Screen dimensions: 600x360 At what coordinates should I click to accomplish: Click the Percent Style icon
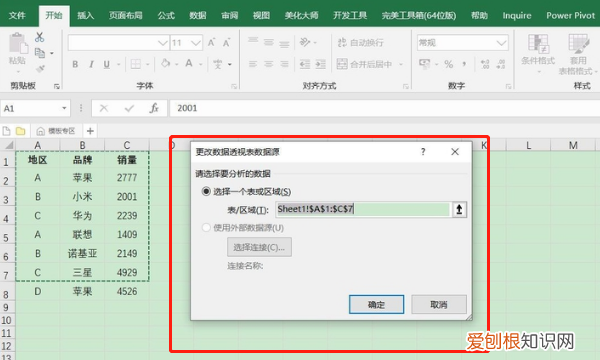coord(448,64)
